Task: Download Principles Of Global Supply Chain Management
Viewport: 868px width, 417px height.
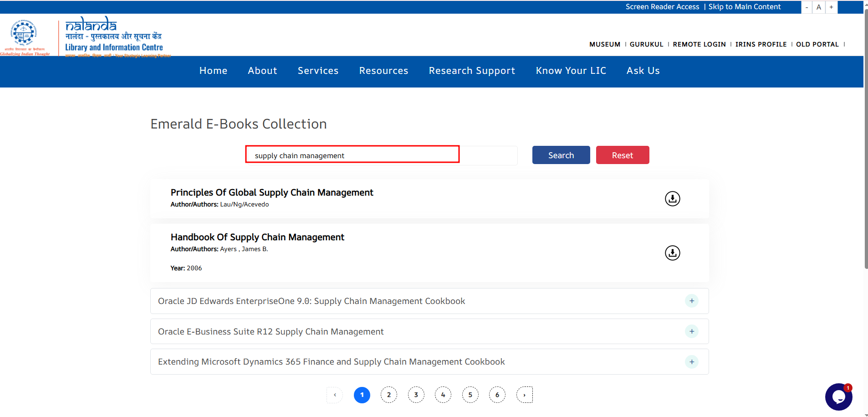Action: click(x=672, y=199)
